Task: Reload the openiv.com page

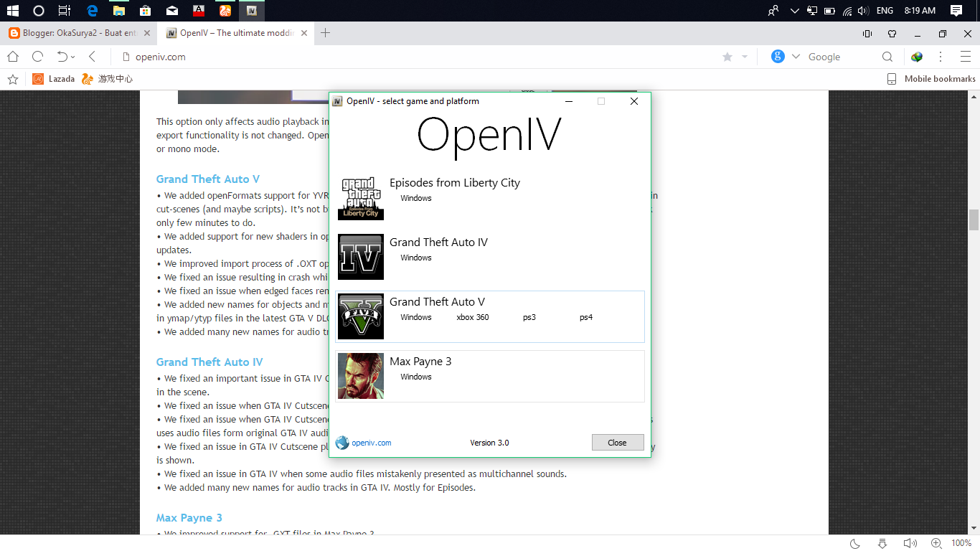Action: pyautogui.click(x=37, y=57)
